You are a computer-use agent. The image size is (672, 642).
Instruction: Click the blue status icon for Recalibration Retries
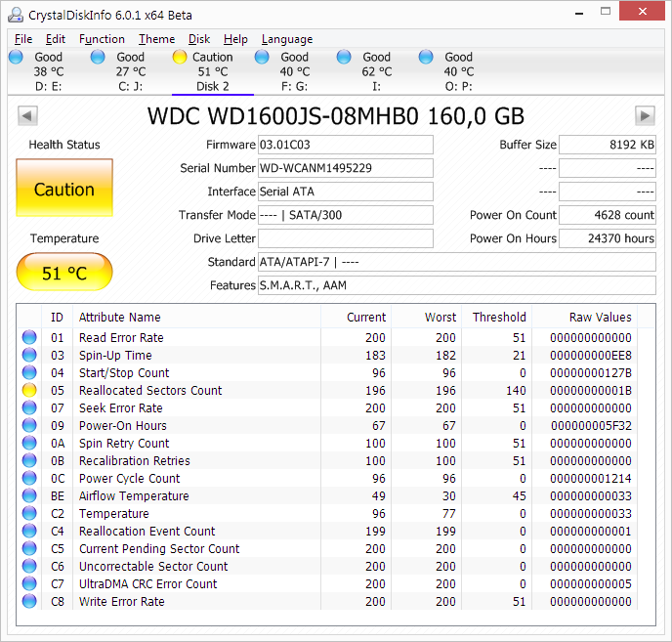point(29,460)
